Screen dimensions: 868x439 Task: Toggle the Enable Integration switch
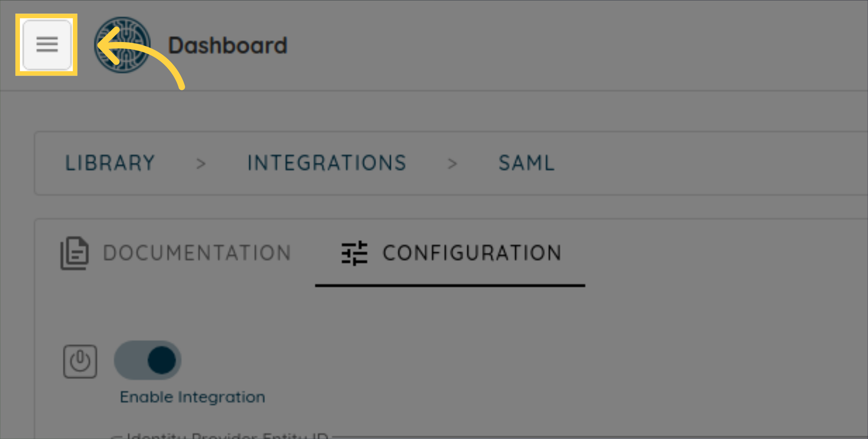click(x=147, y=360)
